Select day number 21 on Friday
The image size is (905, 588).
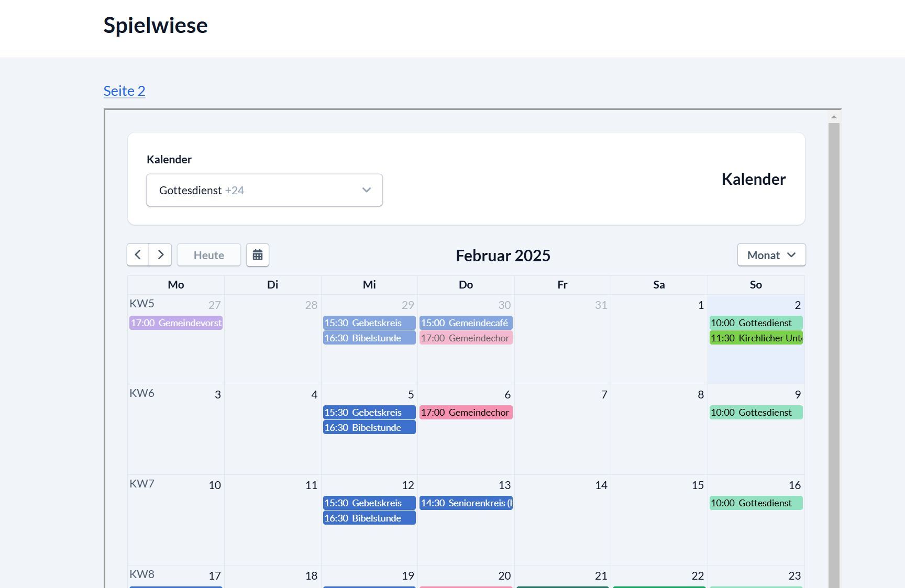[x=601, y=576]
